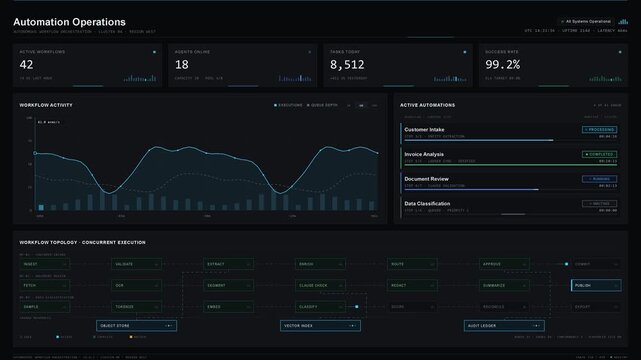Select the COMMIT node

tap(596, 264)
